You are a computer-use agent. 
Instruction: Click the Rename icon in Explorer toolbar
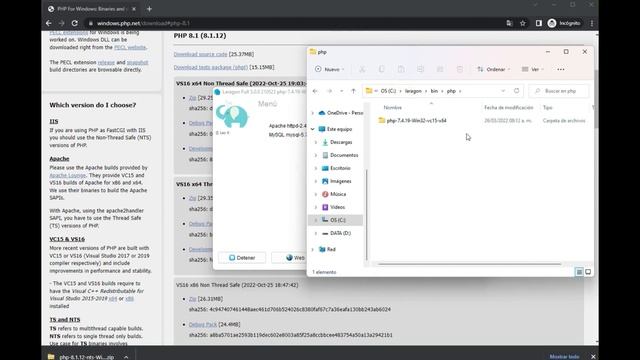coord(420,69)
